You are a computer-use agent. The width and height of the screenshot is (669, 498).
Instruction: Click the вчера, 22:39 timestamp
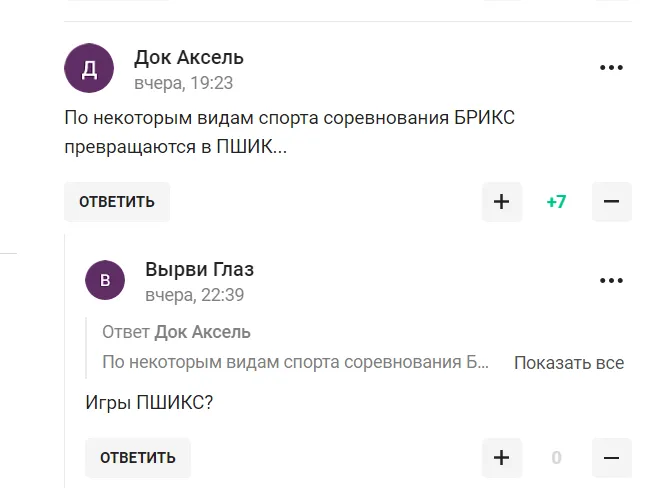coord(194,295)
